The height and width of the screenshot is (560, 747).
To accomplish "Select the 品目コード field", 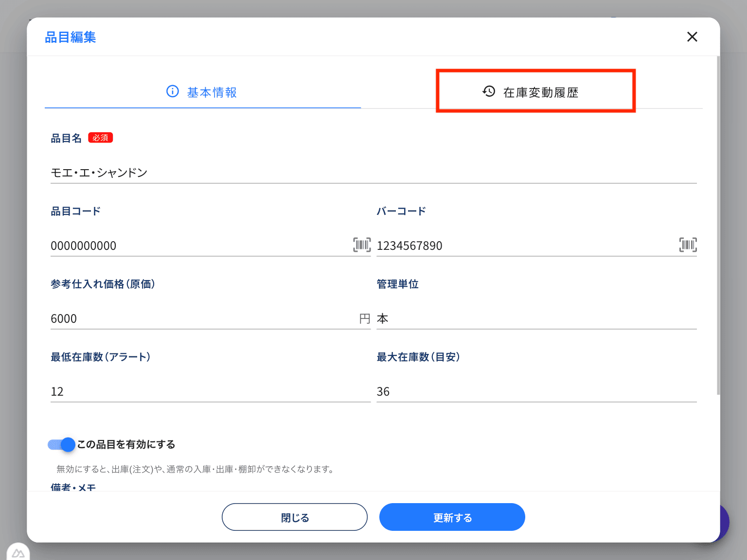I will 195,245.
